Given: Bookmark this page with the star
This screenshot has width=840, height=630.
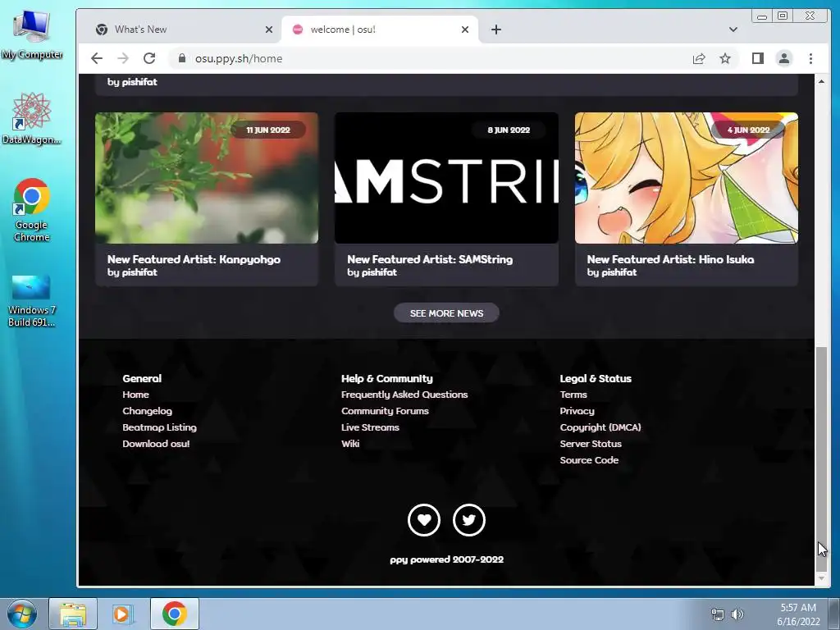Looking at the screenshot, I should click(x=725, y=58).
